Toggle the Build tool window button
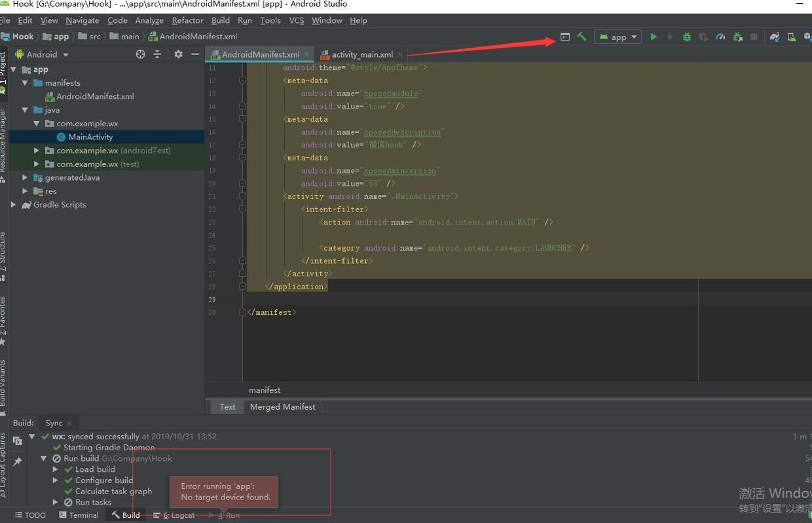Viewport: 812px width, 523px height. pos(126,515)
